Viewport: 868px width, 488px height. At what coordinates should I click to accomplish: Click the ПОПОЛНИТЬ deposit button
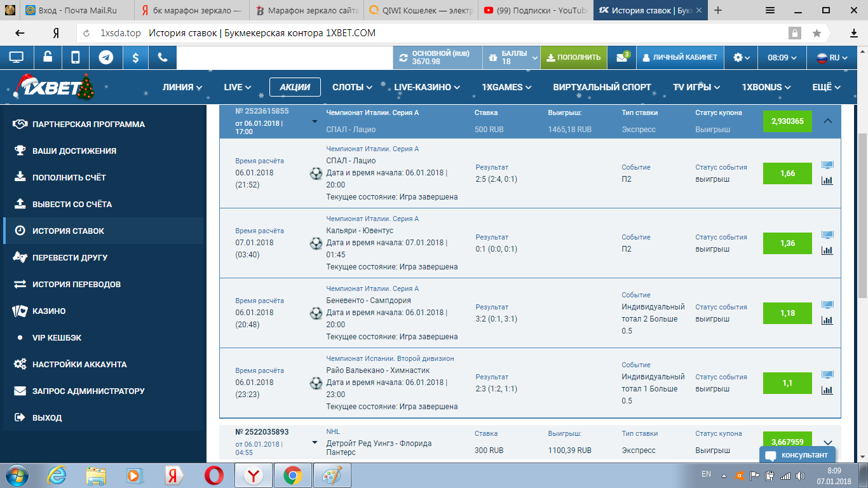pos(573,57)
